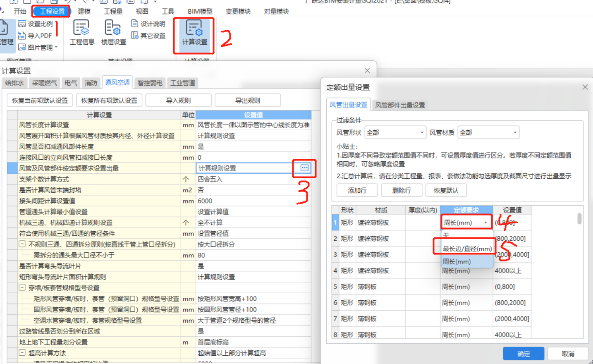Click 恢复所有项默认设置 button
593x364 pixels.
109,101
